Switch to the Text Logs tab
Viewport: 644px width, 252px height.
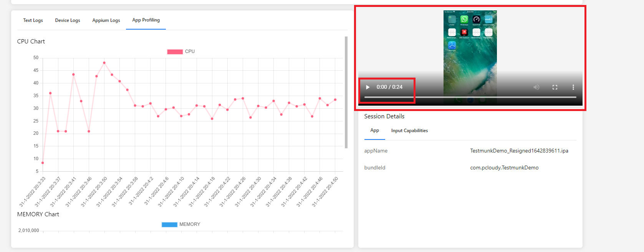33,20
